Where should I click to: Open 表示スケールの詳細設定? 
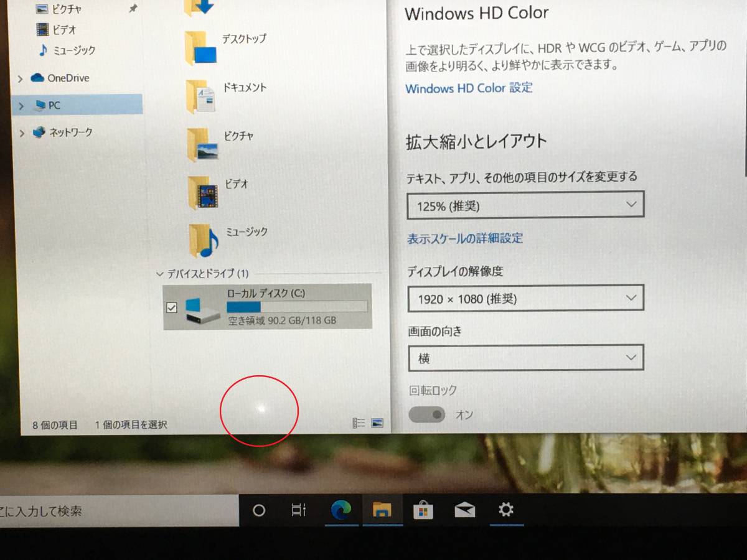[464, 238]
